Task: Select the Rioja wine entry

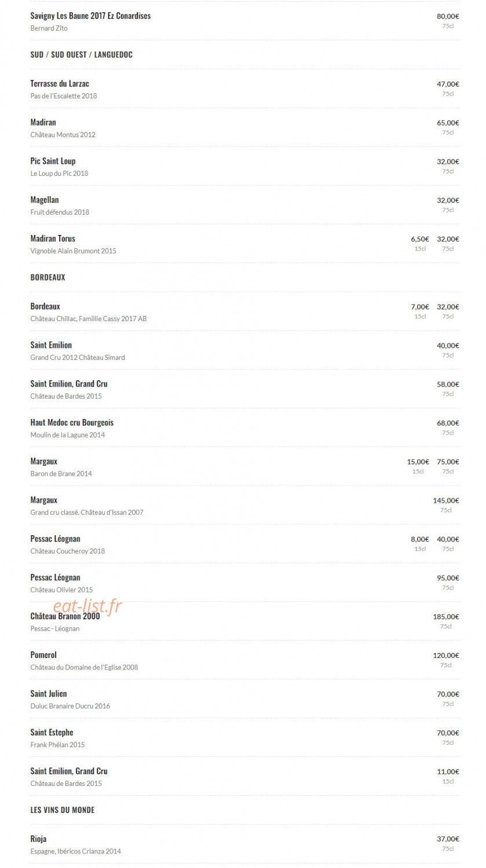Action: click(x=244, y=844)
